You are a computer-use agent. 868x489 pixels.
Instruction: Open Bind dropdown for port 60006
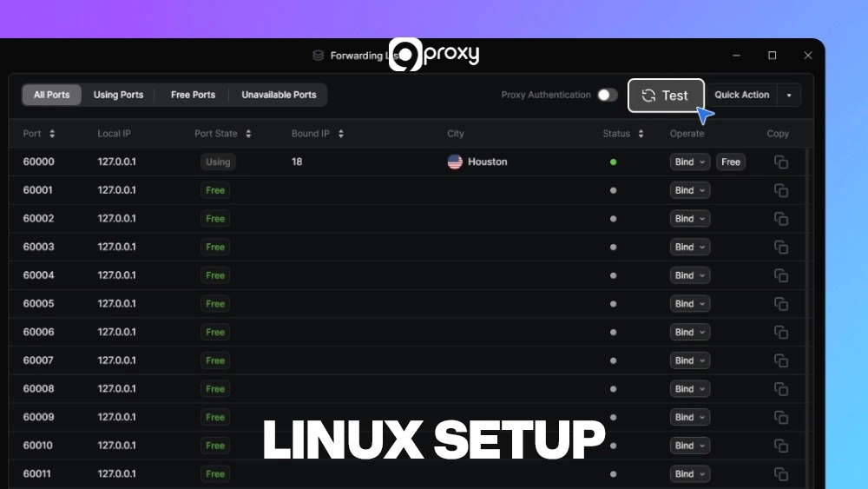(x=690, y=332)
